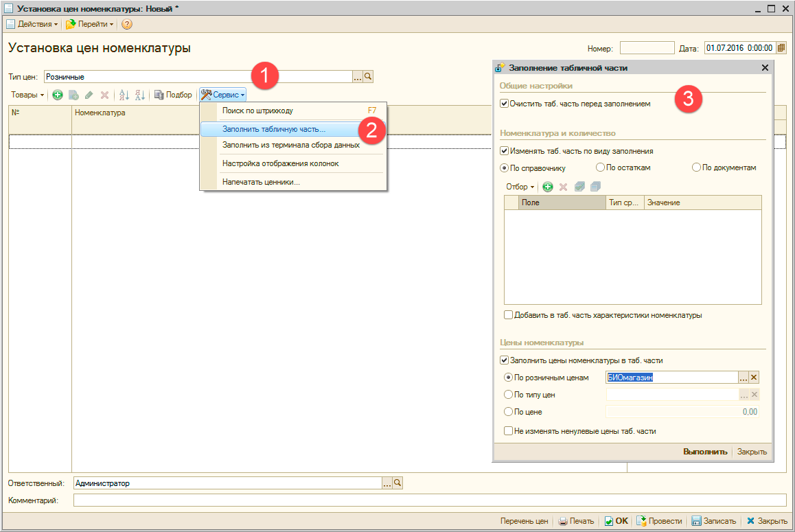Screen dimensions: 795x532
Task: Click the magnifier icon next to Тип цен
Action: pos(367,77)
